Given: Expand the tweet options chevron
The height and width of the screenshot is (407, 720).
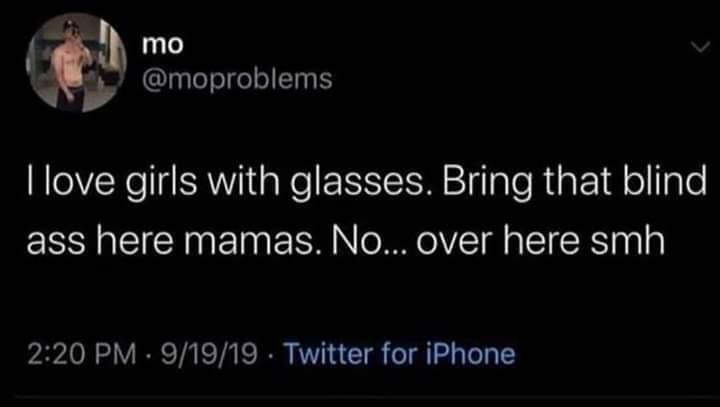Looking at the screenshot, I should point(700,46).
